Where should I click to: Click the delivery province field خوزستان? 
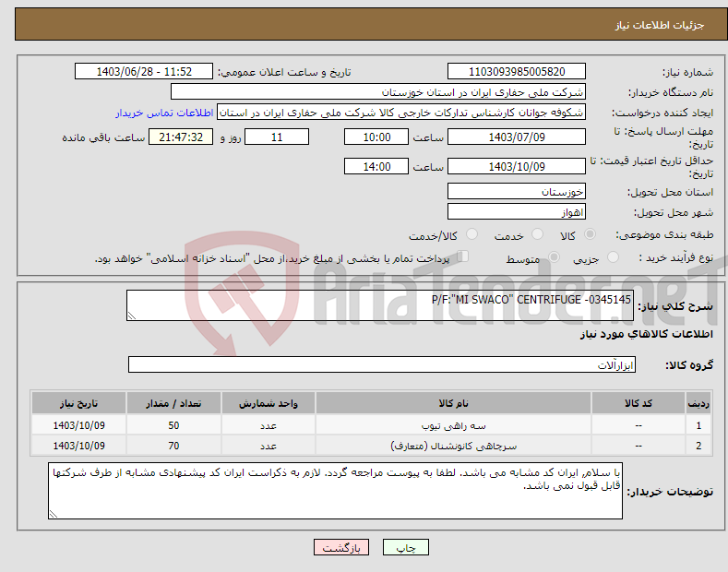(517, 191)
